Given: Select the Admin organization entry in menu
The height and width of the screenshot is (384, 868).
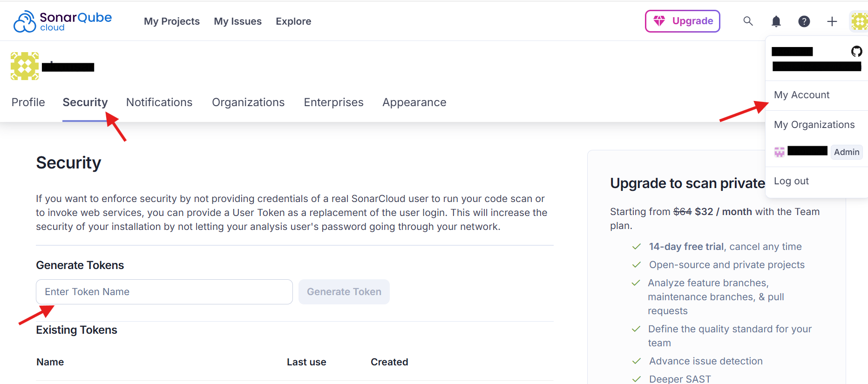Looking at the screenshot, I should (x=817, y=152).
